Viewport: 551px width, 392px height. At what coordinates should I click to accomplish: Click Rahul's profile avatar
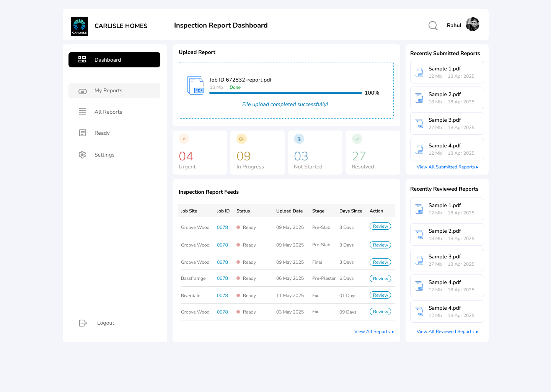click(473, 24)
